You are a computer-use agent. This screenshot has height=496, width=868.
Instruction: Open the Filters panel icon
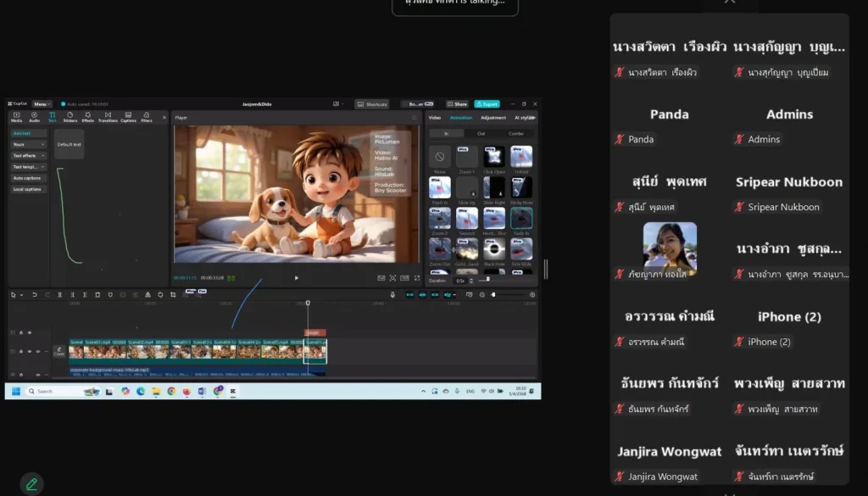click(x=147, y=116)
